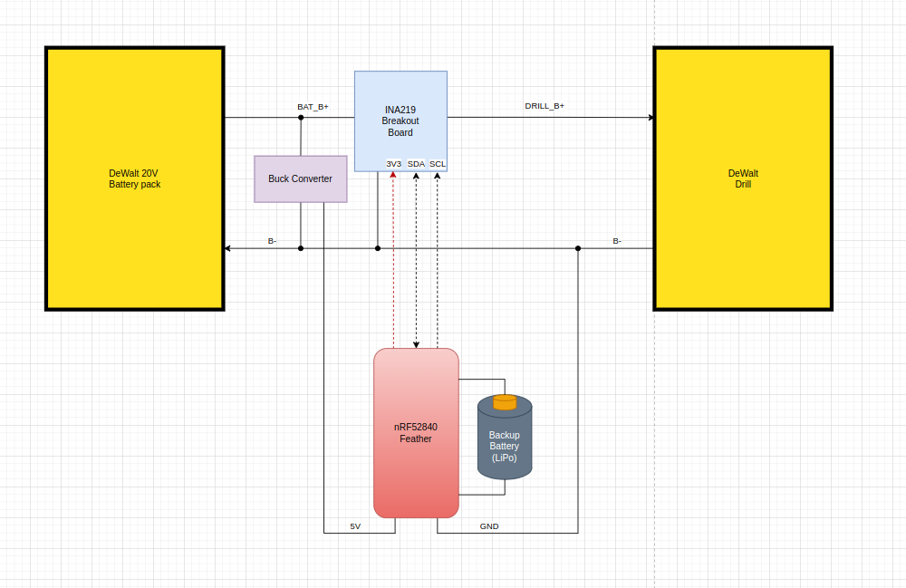Click the B- label near the battery pack

(272, 241)
